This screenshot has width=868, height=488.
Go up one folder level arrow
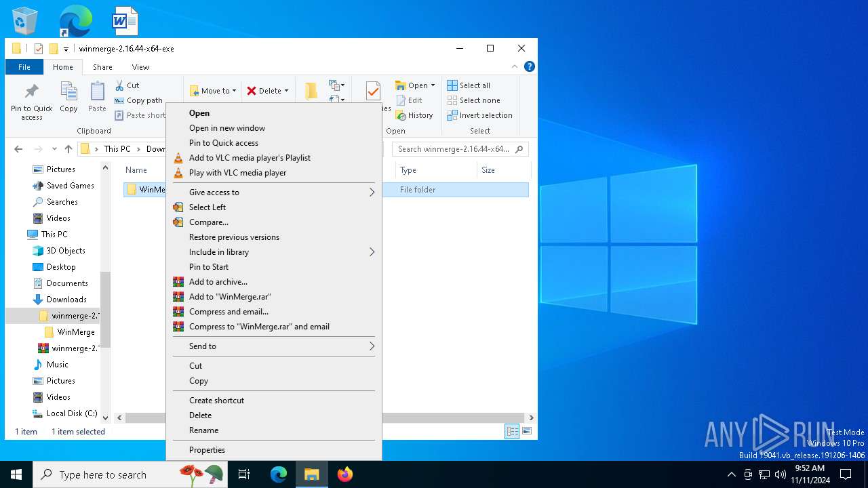point(68,149)
